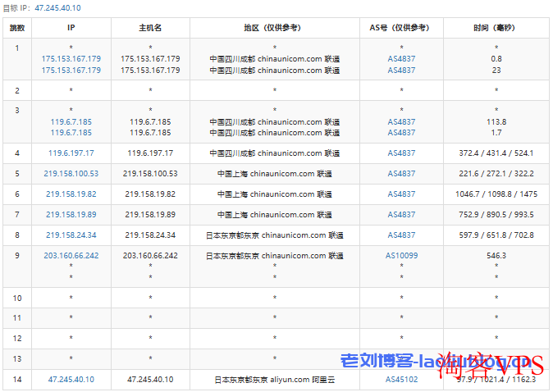Click the AS号（仅供参考）column header
Screen dimensions: 553x392
coord(401,28)
